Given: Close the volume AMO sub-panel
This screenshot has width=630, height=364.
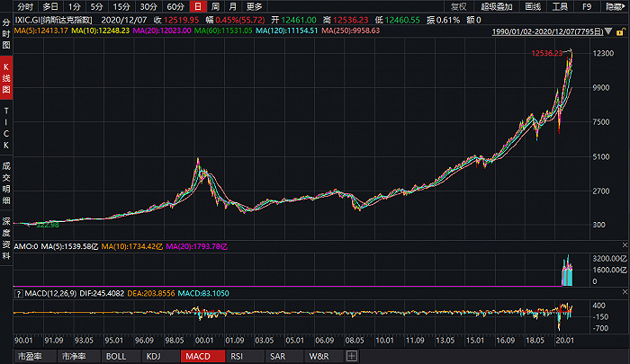Looking at the screenshot, I should 625,244.
